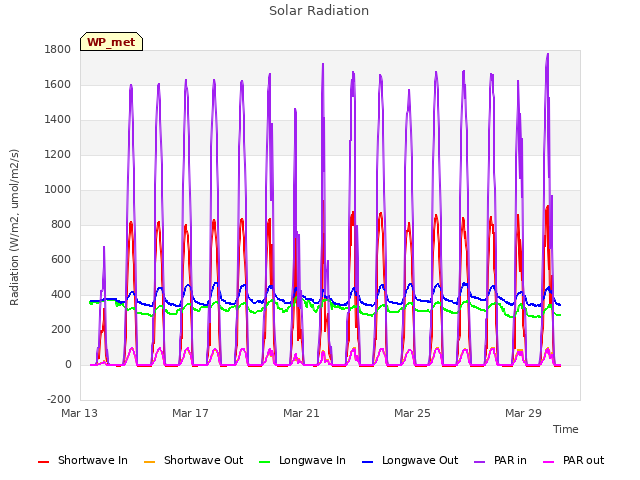This screenshot has width=640, height=480.
Task: Click the 1200 y-axis tick label
Action: (x=58, y=155)
